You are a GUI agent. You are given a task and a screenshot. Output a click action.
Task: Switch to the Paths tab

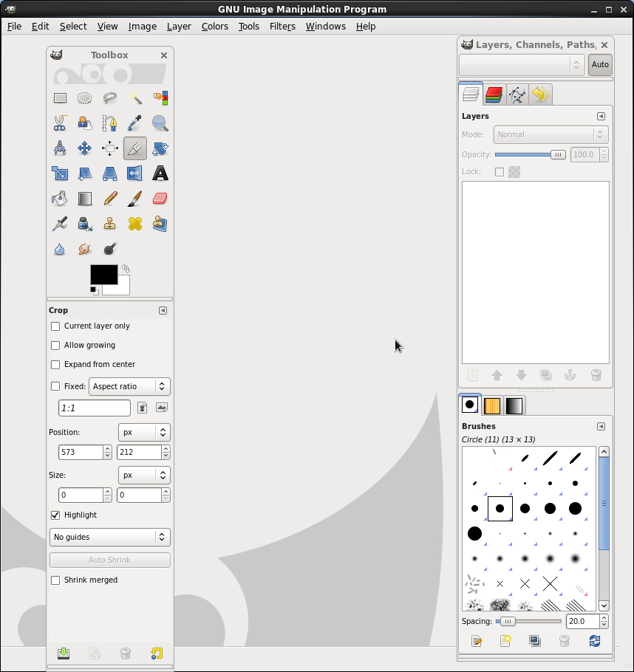517,95
